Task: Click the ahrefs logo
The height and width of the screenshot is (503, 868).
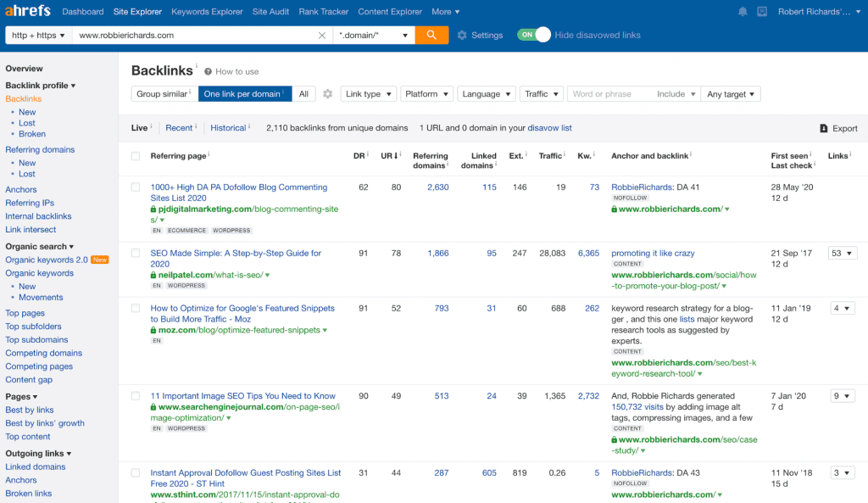Action: pyautogui.click(x=29, y=11)
